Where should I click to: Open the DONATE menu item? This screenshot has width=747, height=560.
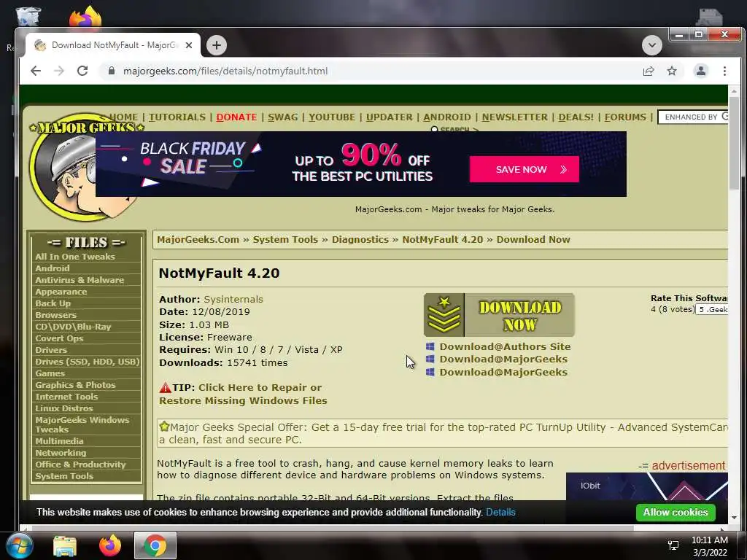click(x=236, y=117)
